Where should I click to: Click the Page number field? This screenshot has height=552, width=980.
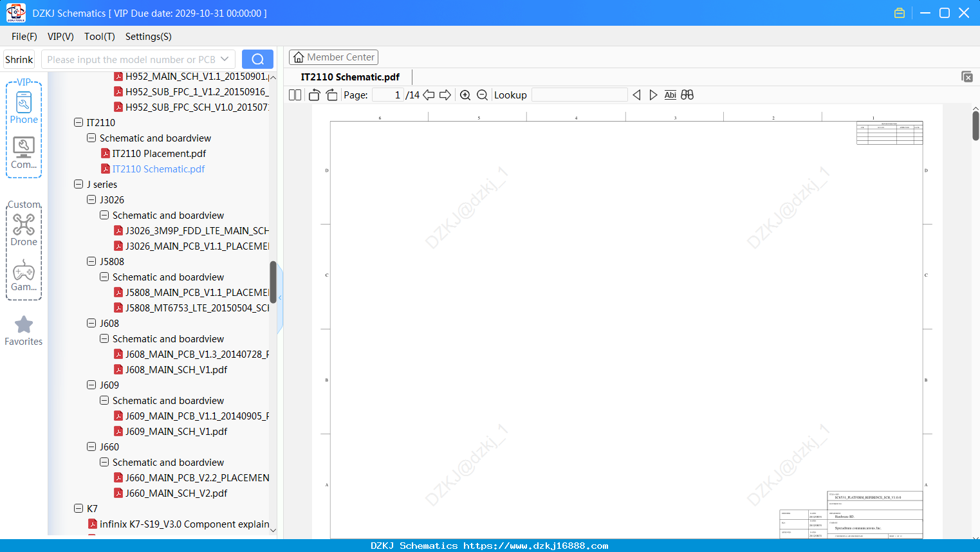tap(388, 95)
